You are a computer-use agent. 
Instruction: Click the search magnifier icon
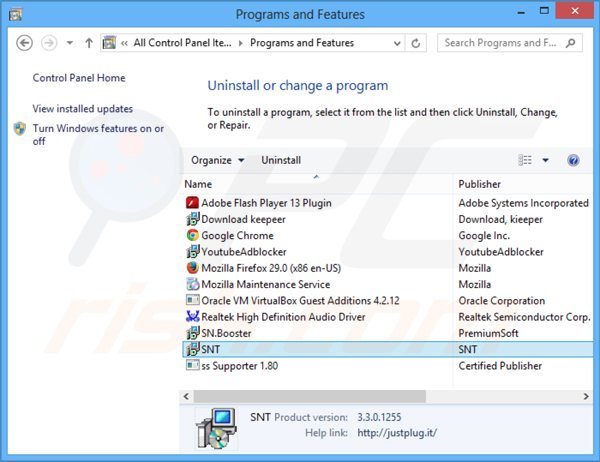pos(571,43)
